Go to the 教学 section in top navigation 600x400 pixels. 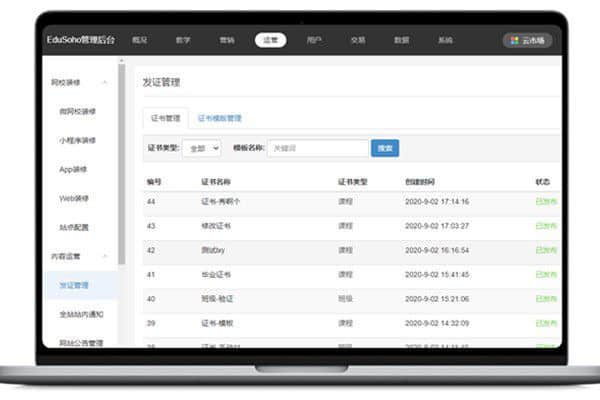pos(183,40)
